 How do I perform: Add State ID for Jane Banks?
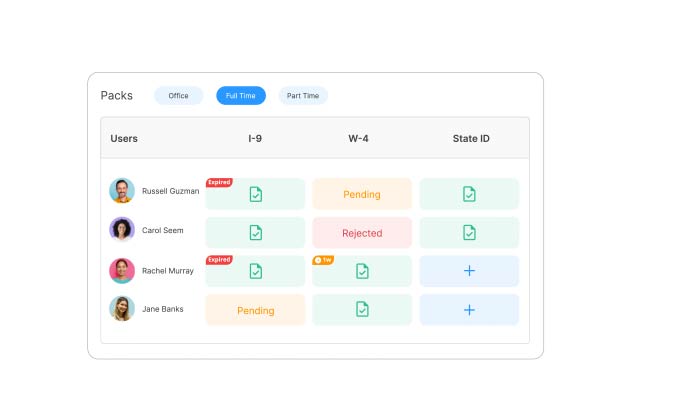click(x=469, y=310)
